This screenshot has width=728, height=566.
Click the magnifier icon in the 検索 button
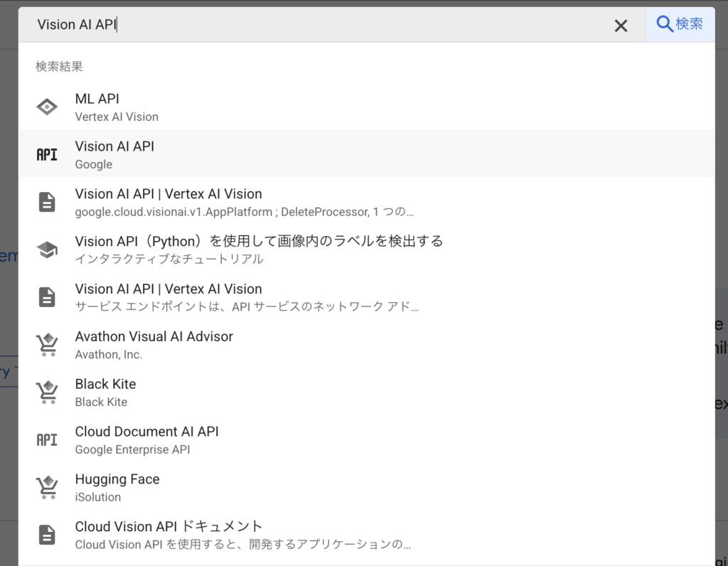[664, 23]
